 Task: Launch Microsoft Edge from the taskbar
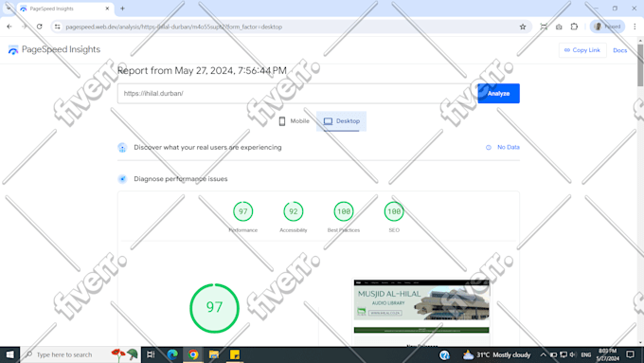coord(172,354)
